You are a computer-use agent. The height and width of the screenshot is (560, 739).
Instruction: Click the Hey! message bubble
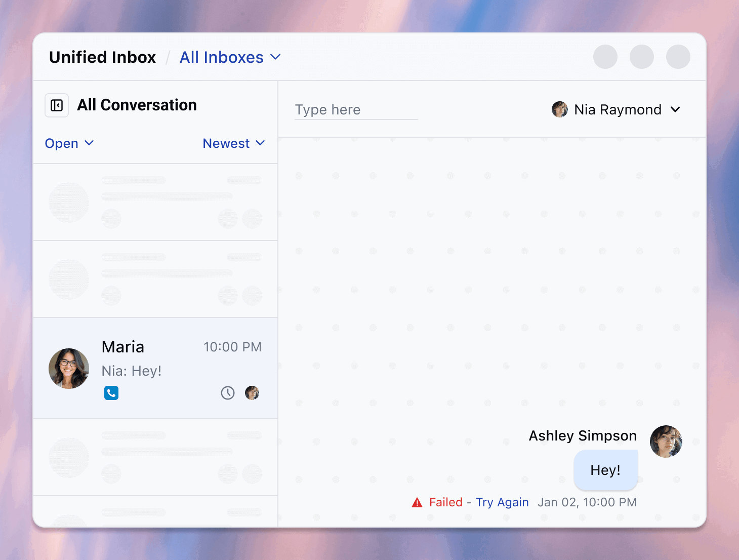[605, 470]
